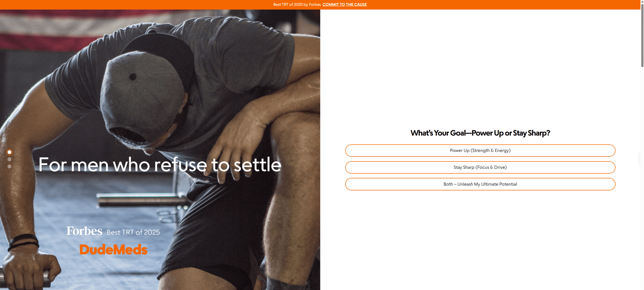Screen dimensions: 644x290
Task: Select the first active slide indicator dot
Action: click(9, 152)
